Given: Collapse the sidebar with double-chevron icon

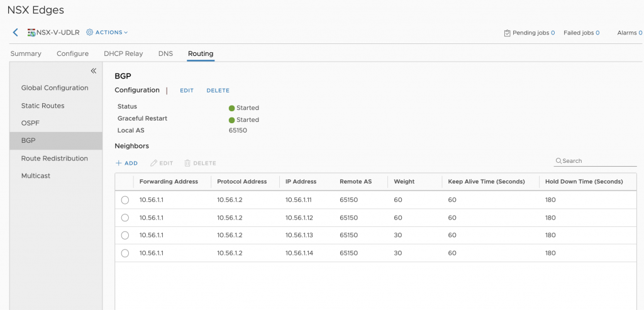Looking at the screenshot, I should tap(93, 71).
